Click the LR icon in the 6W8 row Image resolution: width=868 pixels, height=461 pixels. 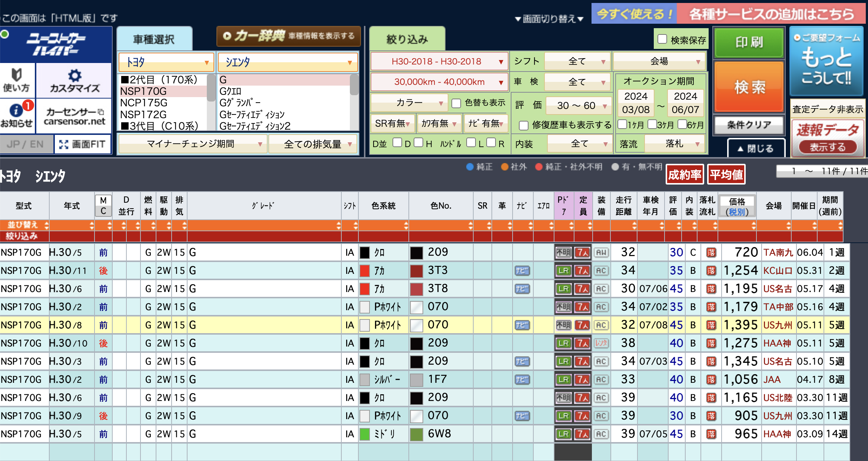pos(564,434)
